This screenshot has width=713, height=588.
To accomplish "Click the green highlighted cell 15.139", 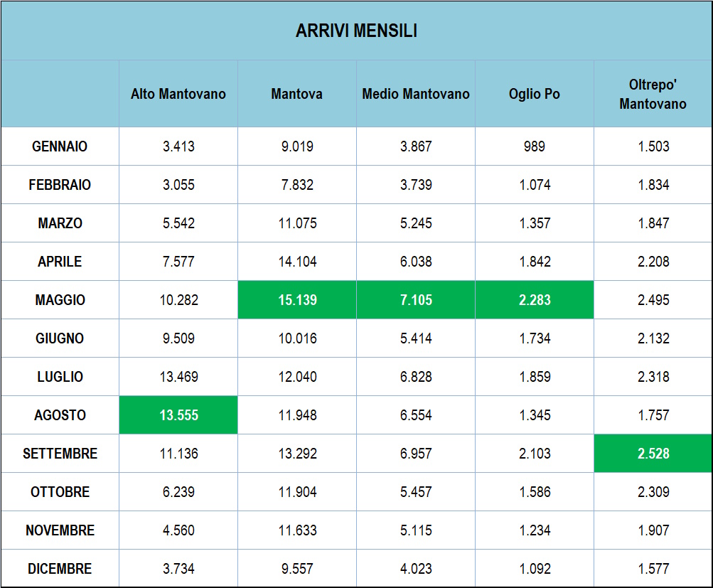I will (x=297, y=300).
